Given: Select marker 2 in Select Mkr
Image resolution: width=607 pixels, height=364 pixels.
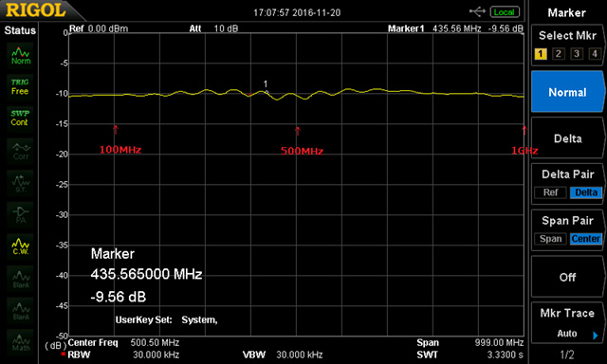Looking at the screenshot, I should (558, 54).
